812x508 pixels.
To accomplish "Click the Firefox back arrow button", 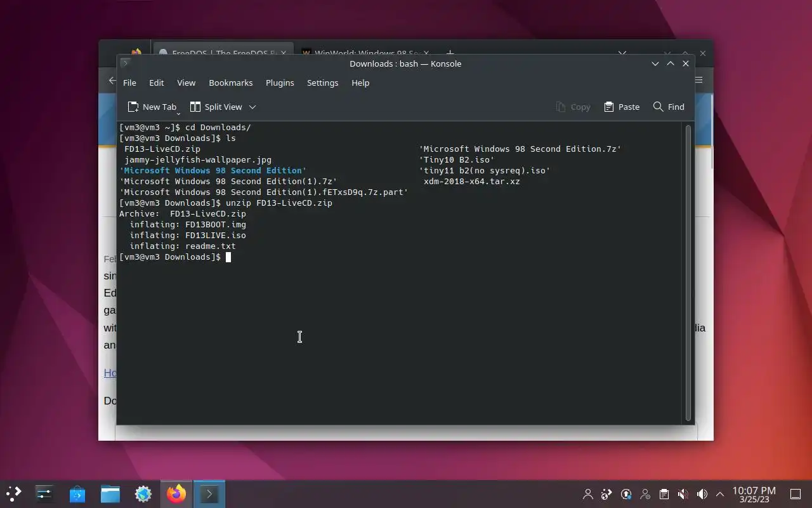I will pos(112,81).
